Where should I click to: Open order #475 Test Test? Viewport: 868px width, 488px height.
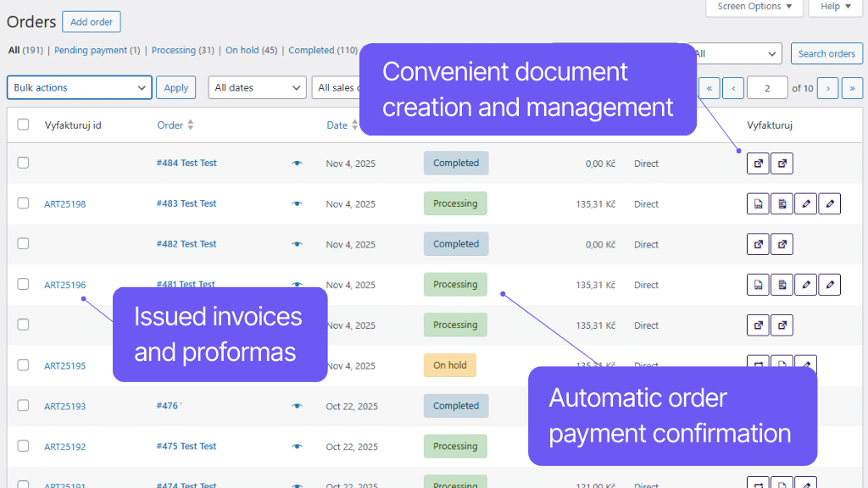coord(186,446)
